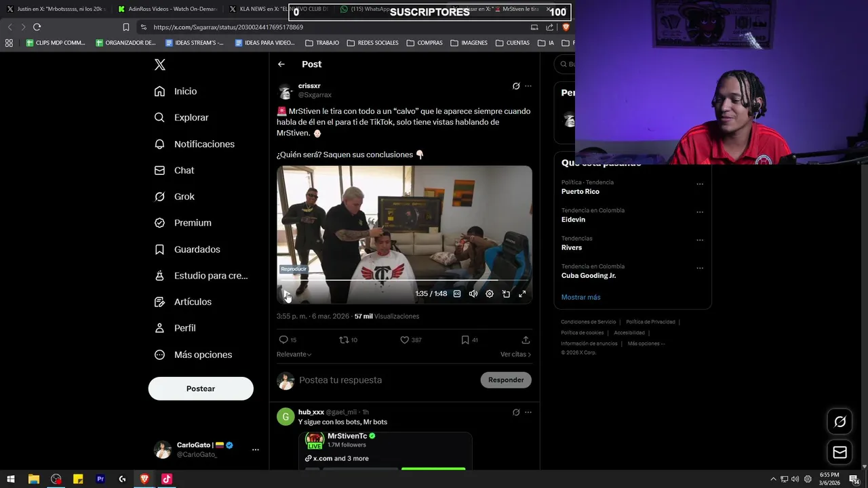Open Chat from the sidebar
The height and width of the screenshot is (488, 868).
coord(174,170)
